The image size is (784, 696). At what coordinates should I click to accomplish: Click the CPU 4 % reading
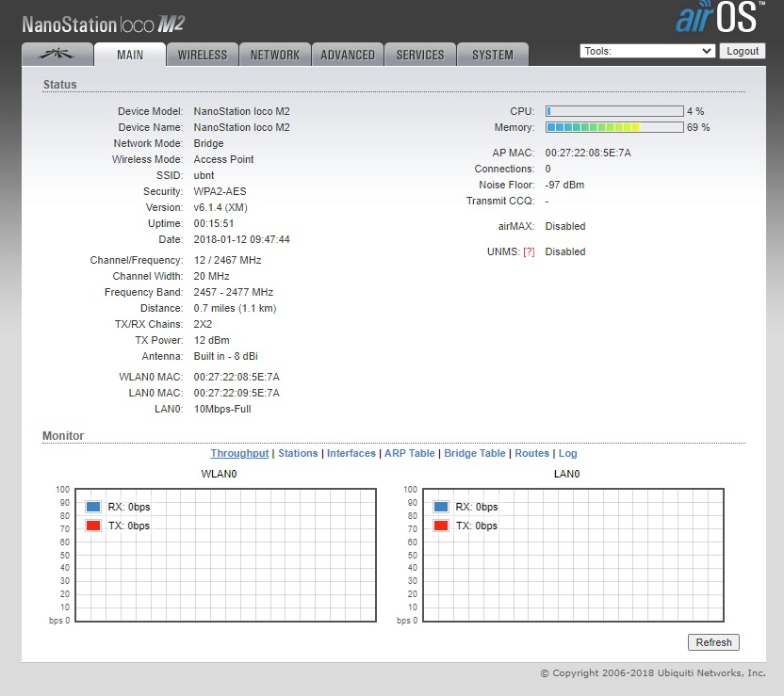695,111
